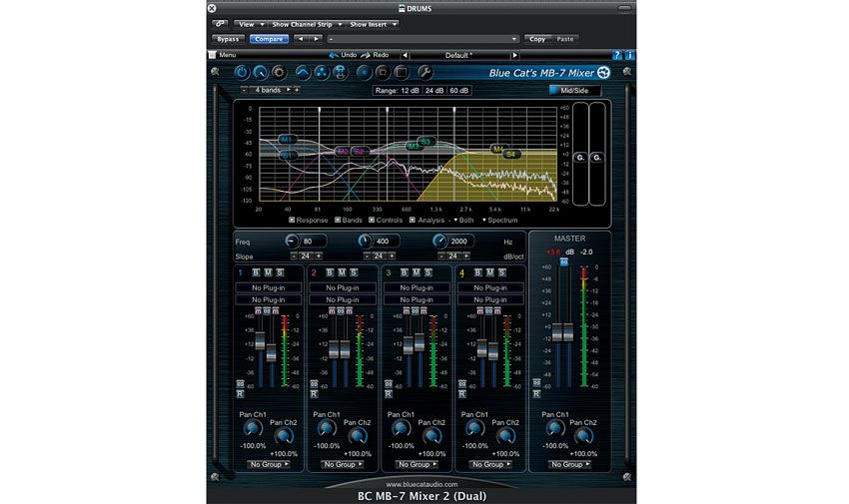Click the Undo arrow
Viewport: 849px width, 504px height.
click(334, 55)
